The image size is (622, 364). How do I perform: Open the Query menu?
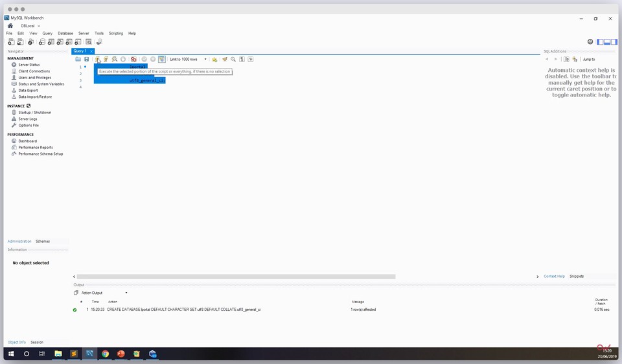(x=47, y=33)
